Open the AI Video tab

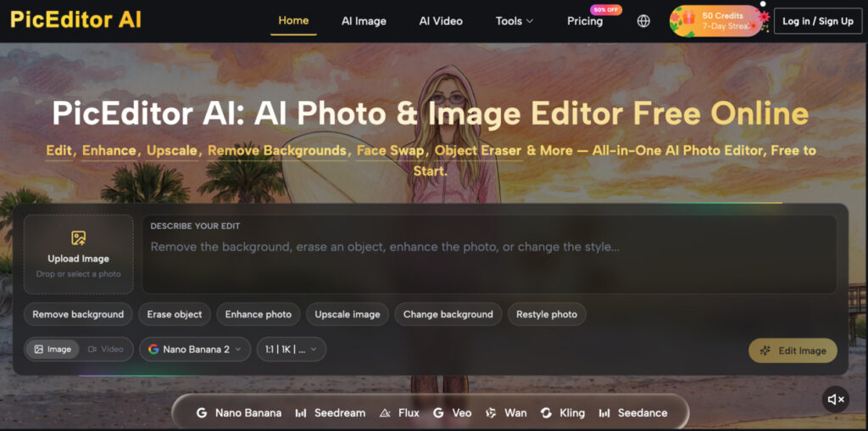[441, 21]
